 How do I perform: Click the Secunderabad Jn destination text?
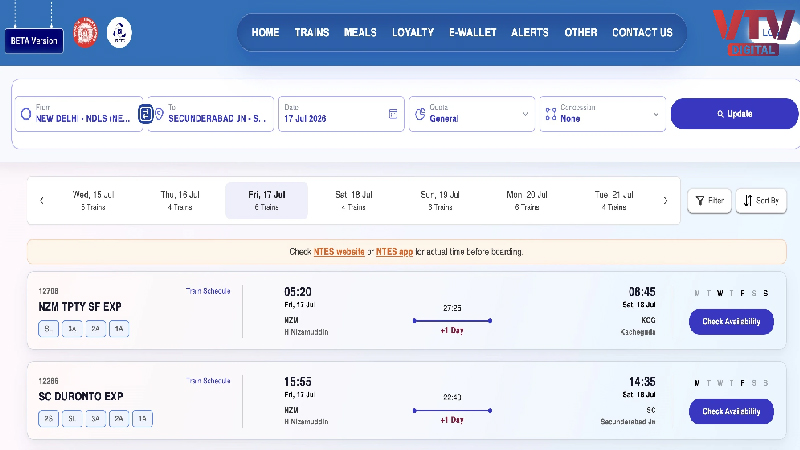coord(628,421)
